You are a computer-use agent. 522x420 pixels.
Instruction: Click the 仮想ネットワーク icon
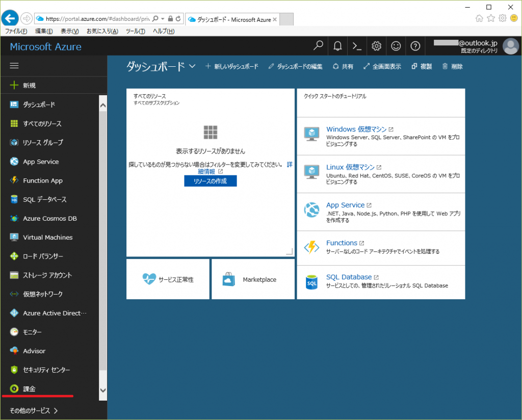click(14, 294)
